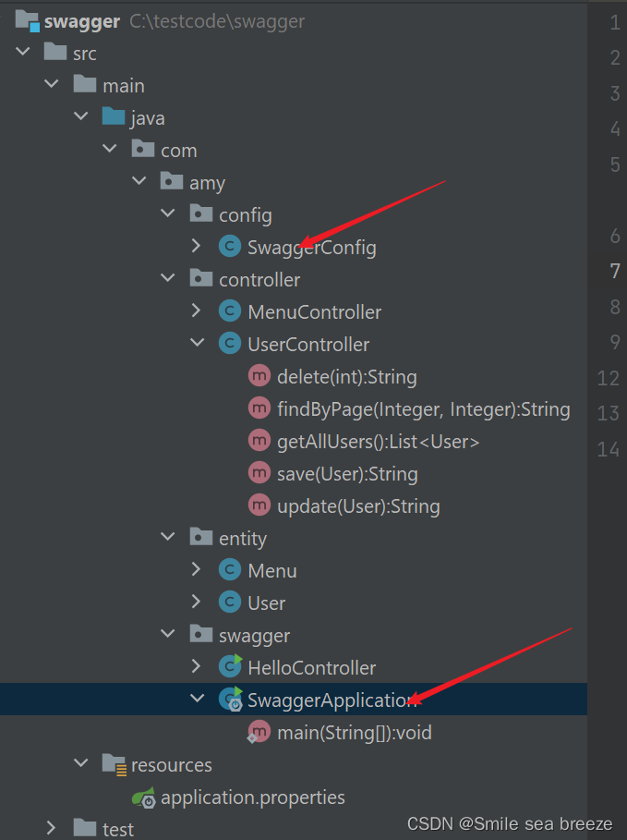Expand the test folder chevron

click(51, 827)
